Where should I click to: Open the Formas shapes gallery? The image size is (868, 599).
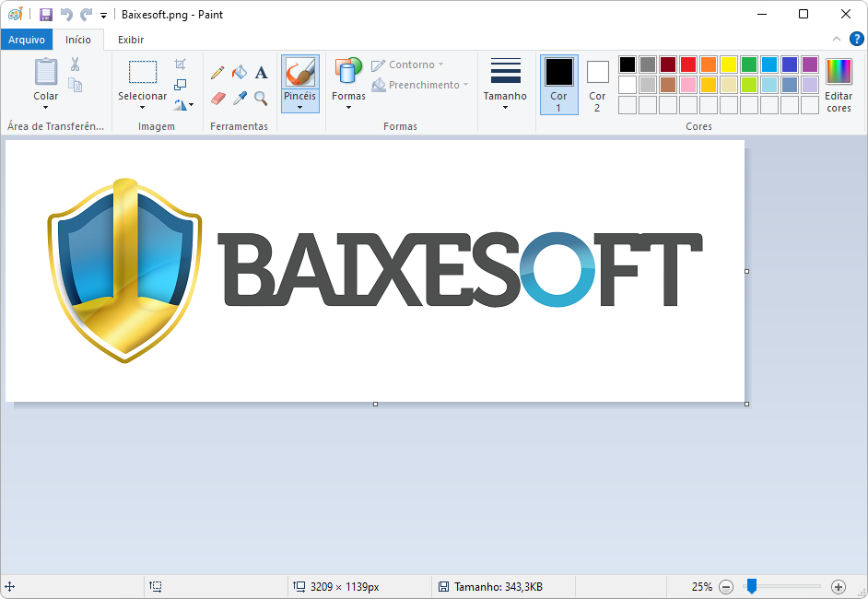pyautogui.click(x=348, y=83)
